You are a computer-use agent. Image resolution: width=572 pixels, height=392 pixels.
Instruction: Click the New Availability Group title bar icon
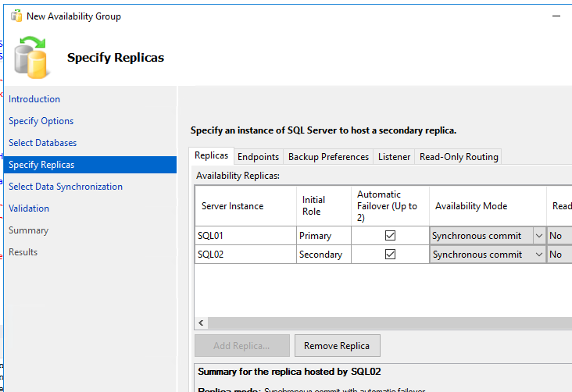point(16,16)
